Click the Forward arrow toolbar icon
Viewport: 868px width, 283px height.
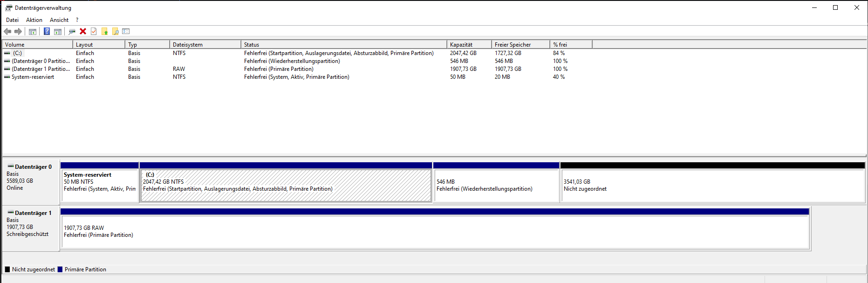pyautogui.click(x=18, y=32)
